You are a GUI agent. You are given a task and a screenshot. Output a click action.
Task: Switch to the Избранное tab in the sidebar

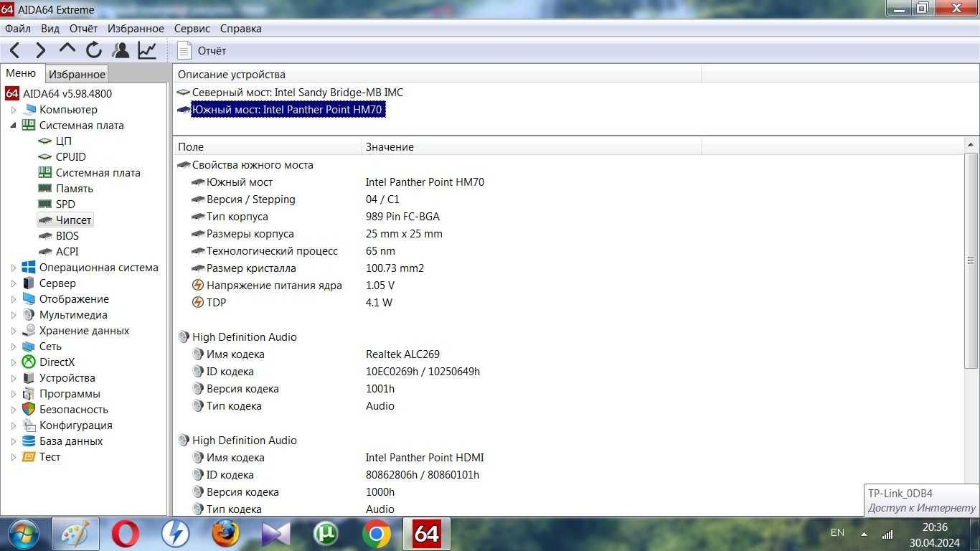tap(77, 74)
